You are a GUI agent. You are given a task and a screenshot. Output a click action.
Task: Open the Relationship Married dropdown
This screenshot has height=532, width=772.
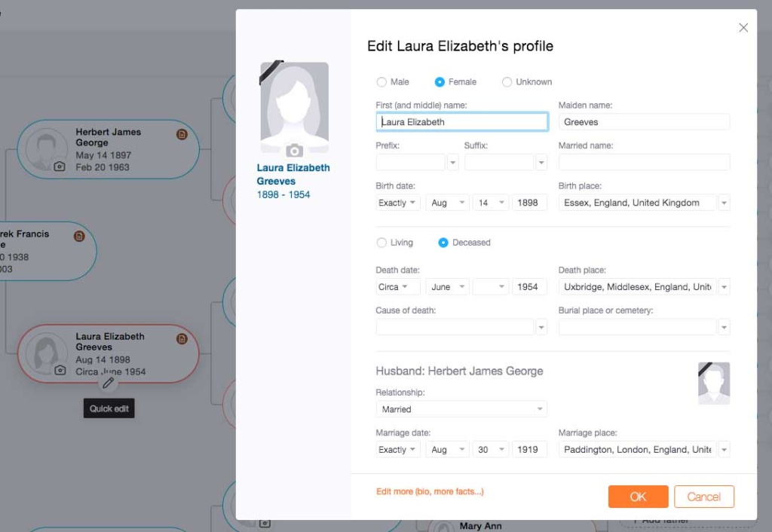(461, 409)
